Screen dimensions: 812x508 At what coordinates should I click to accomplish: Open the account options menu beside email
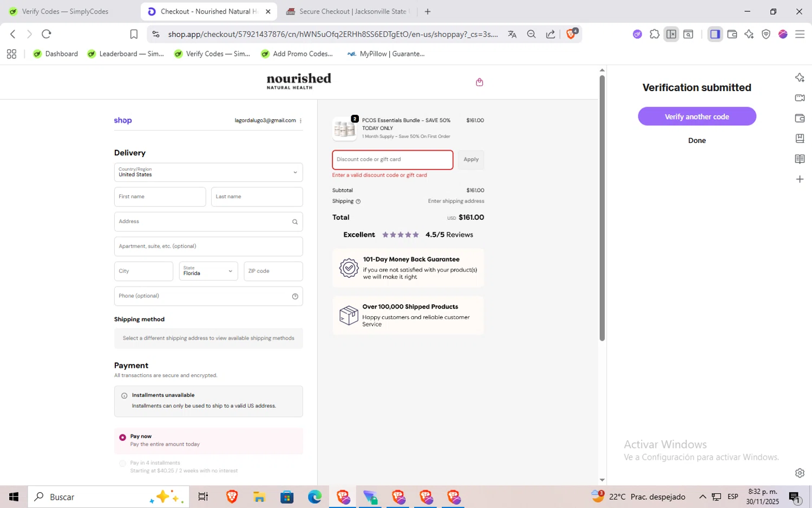click(300, 121)
